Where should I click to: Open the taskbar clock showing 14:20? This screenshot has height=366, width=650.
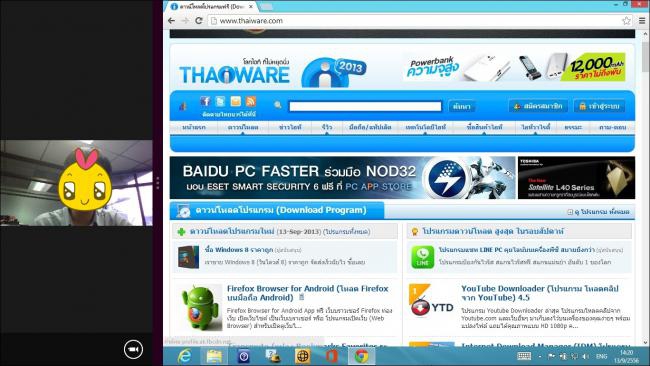[x=626, y=356]
